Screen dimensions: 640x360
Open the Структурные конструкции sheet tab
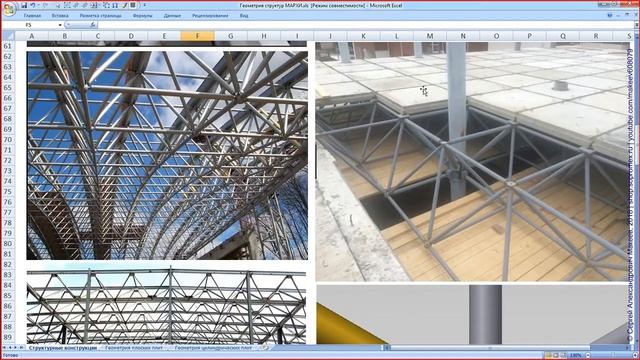point(63,348)
